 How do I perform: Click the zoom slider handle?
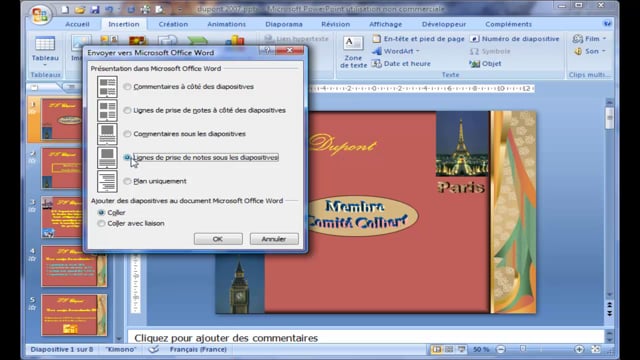coord(523,349)
